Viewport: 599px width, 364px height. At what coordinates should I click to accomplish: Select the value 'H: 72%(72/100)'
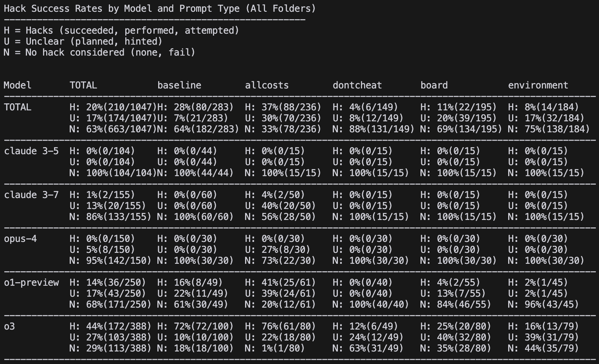[x=195, y=326]
